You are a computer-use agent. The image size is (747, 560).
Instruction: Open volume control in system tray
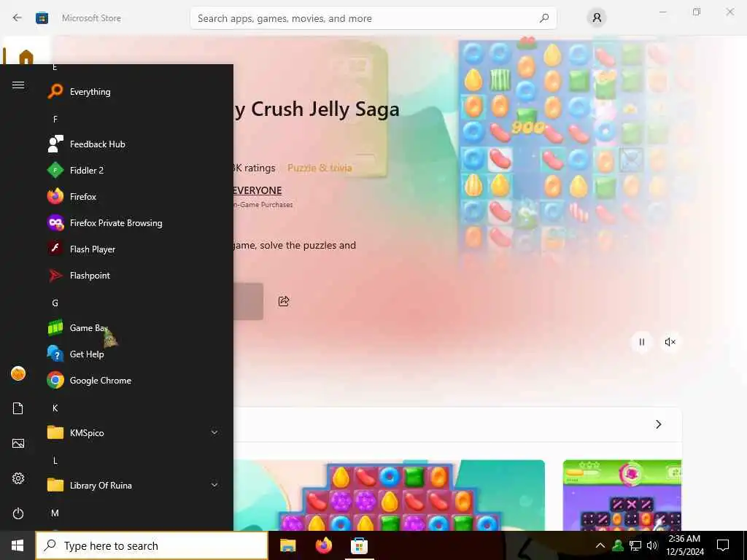(651, 545)
